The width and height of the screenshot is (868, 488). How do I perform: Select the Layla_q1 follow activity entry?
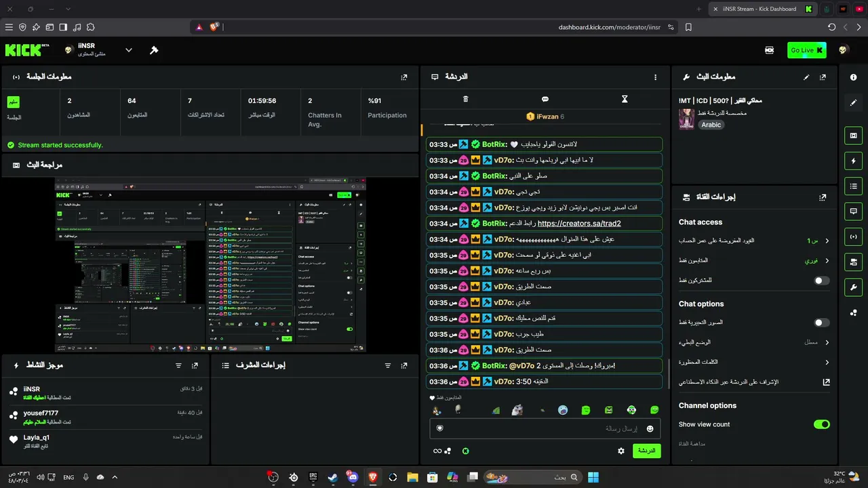pyautogui.click(x=105, y=441)
